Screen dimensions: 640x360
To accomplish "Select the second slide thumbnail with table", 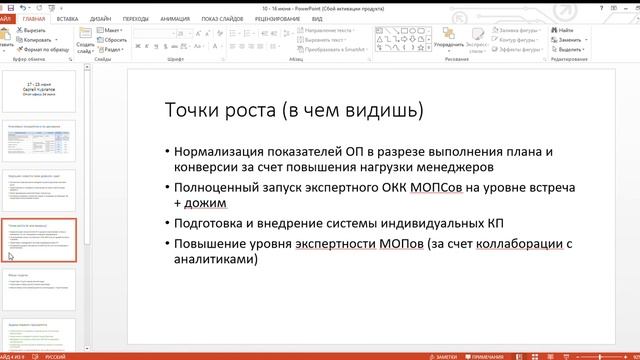I will (x=39, y=141).
